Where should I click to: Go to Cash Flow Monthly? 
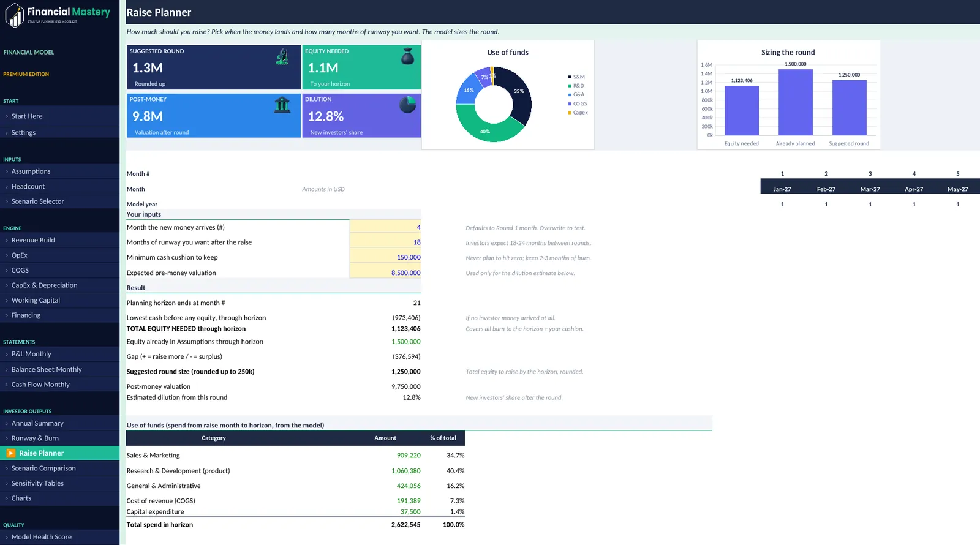point(59,385)
